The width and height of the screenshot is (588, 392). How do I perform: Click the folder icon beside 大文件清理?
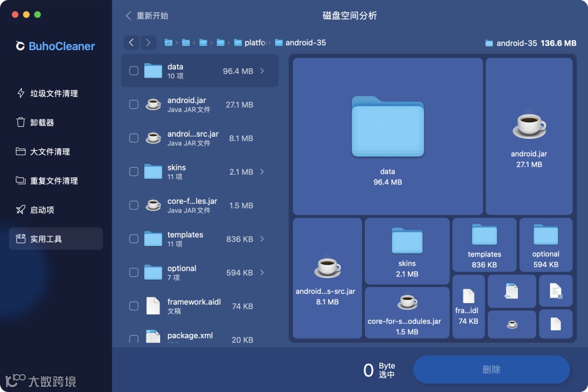[x=21, y=151]
